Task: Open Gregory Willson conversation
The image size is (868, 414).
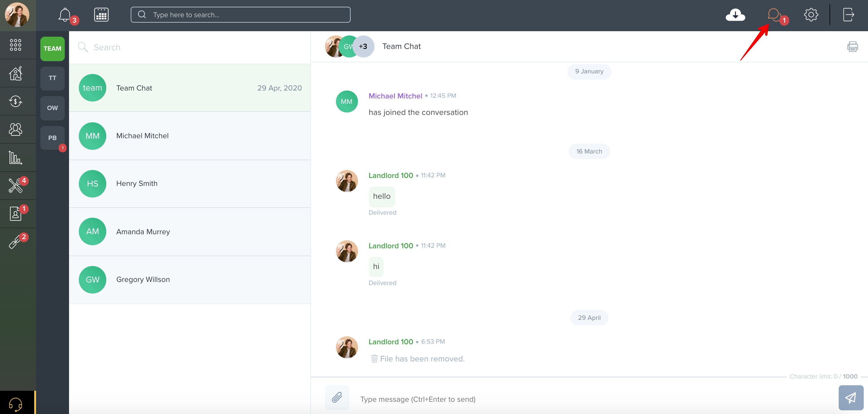Action: pyautogui.click(x=190, y=279)
